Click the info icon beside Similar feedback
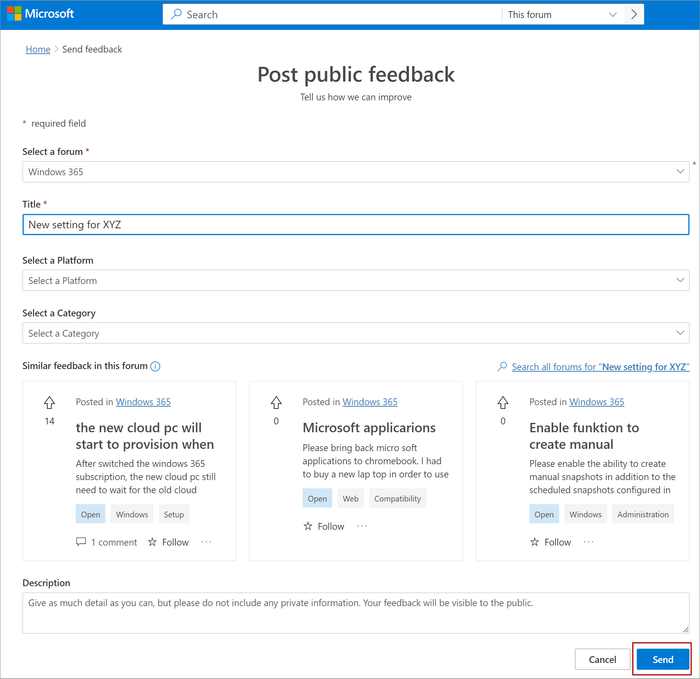The image size is (700, 679). [x=155, y=367]
